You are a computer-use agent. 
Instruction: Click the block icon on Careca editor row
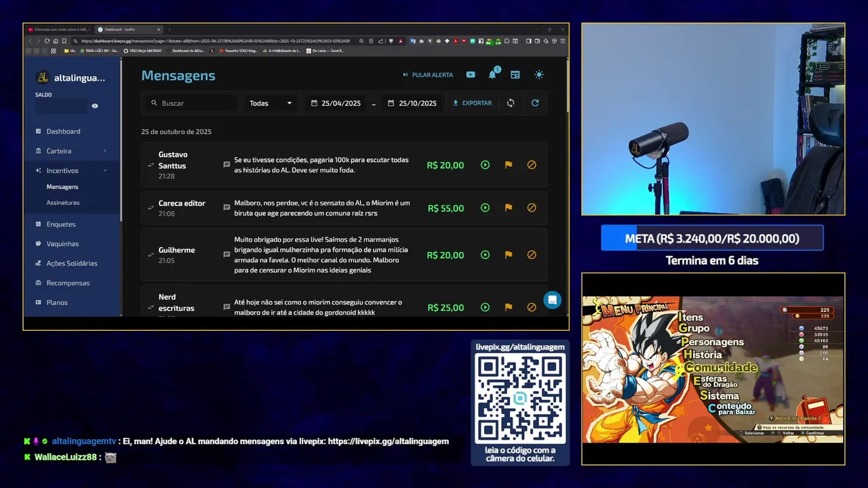click(x=532, y=208)
